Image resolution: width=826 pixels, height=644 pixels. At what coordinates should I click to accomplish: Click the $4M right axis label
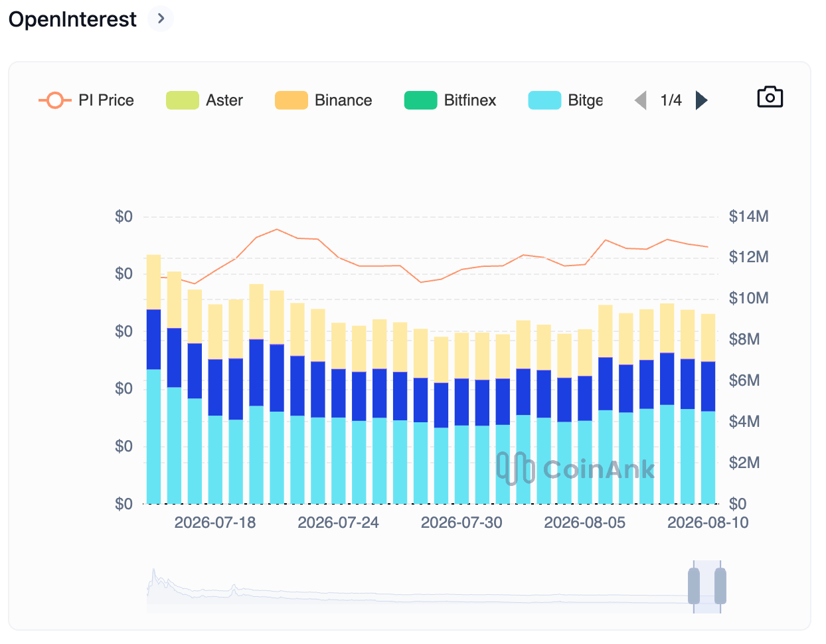point(745,422)
